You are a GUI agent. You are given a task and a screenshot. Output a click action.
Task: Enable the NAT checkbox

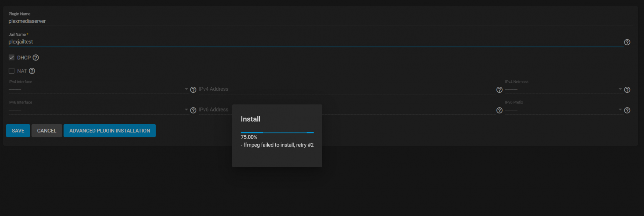point(12,71)
